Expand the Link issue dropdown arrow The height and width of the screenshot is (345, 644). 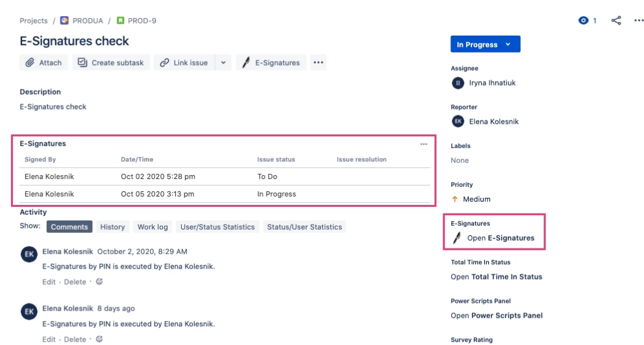(x=223, y=63)
